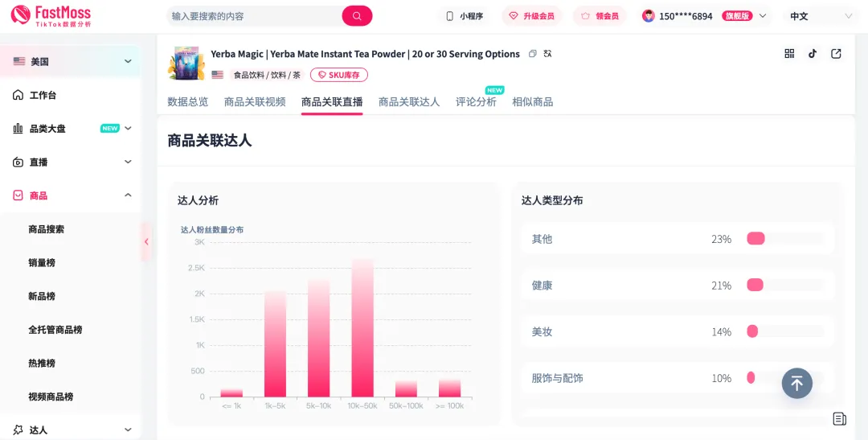The height and width of the screenshot is (440, 868).
Task: Click the 150****6894 account name
Action: click(x=686, y=16)
